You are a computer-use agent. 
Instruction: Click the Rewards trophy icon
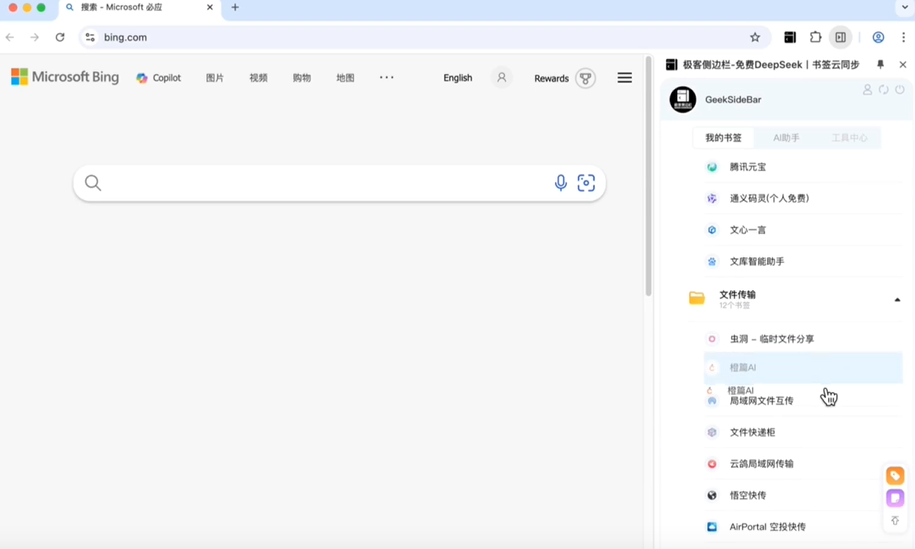pyautogui.click(x=585, y=78)
